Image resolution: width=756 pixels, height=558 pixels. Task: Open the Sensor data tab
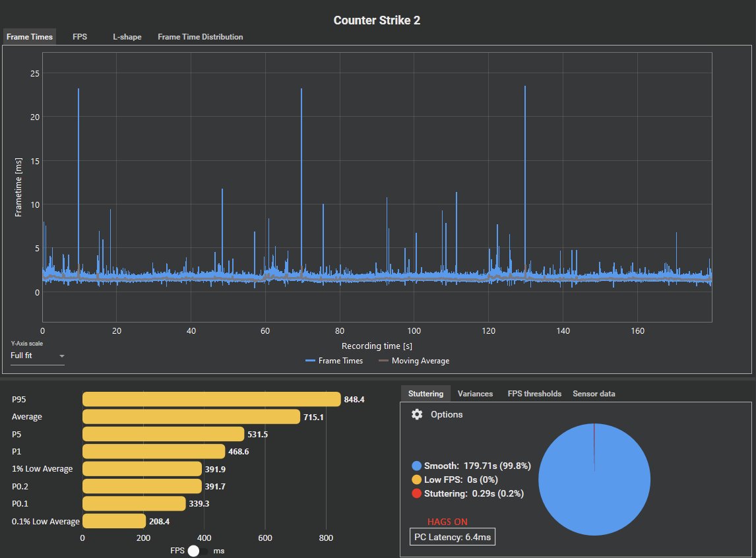click(x=594, y=394)
